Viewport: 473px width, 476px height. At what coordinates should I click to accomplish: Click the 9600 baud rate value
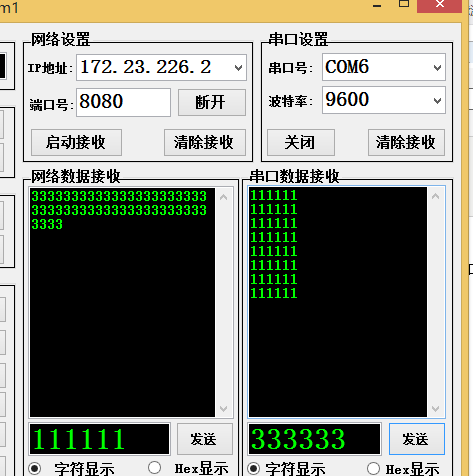[347, 99]
